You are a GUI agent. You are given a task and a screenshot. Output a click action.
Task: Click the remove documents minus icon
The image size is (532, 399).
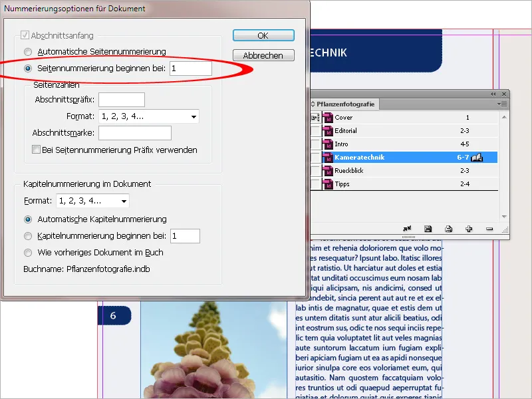[489, 229]
